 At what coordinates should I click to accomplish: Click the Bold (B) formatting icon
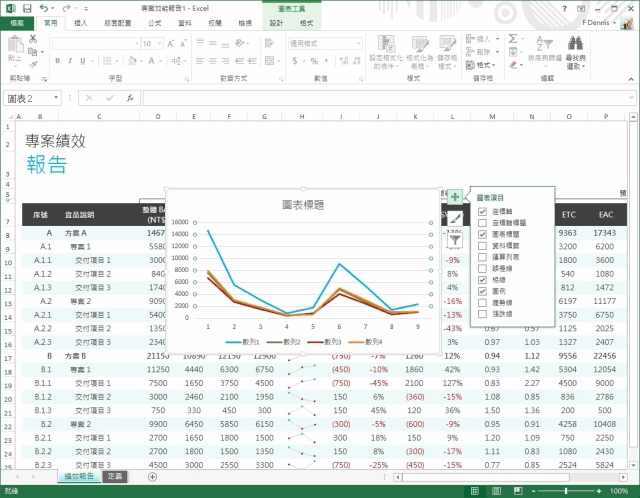(x=58, y=61)
